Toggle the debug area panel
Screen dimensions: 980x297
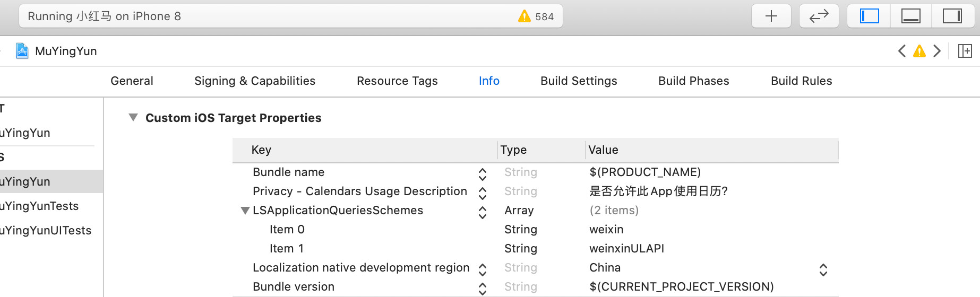(911, 16)
